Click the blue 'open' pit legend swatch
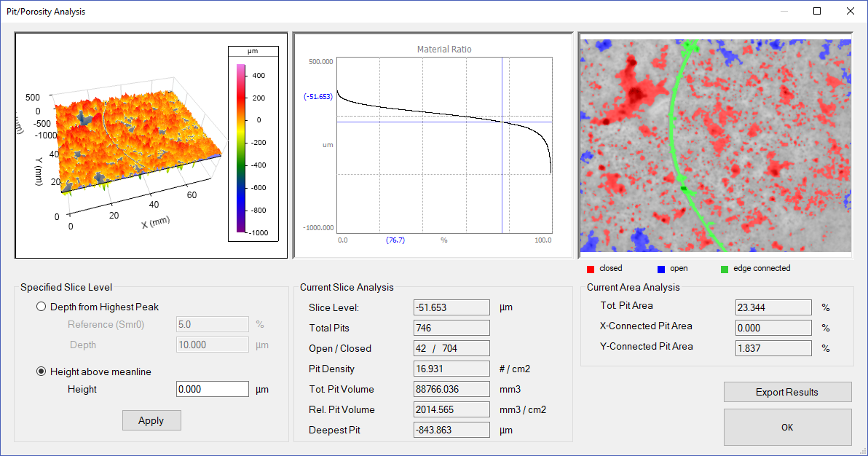Viewport: 868px width, 456px height. [x=661, y=268]
